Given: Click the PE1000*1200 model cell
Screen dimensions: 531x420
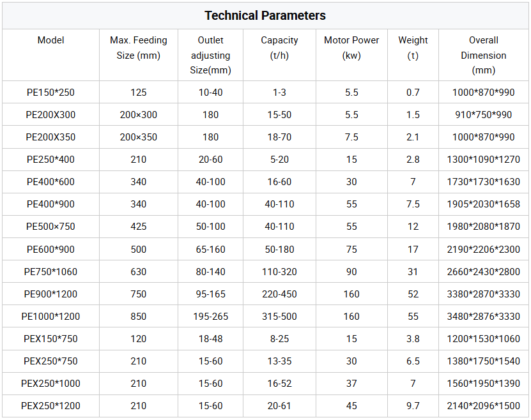Looking at the screenshot, I should [50, 317].
